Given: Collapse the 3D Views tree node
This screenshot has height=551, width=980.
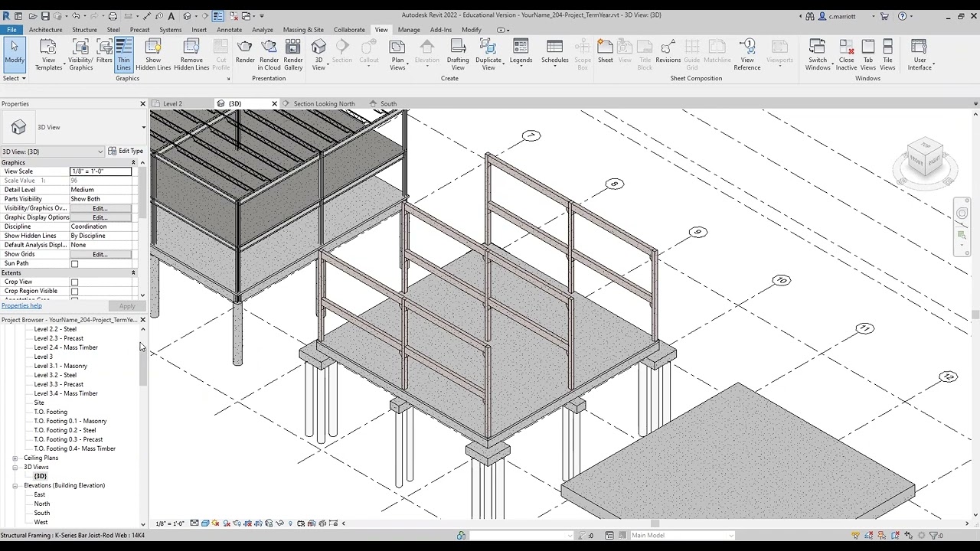Looking at the screenshot, I should 15,467.
